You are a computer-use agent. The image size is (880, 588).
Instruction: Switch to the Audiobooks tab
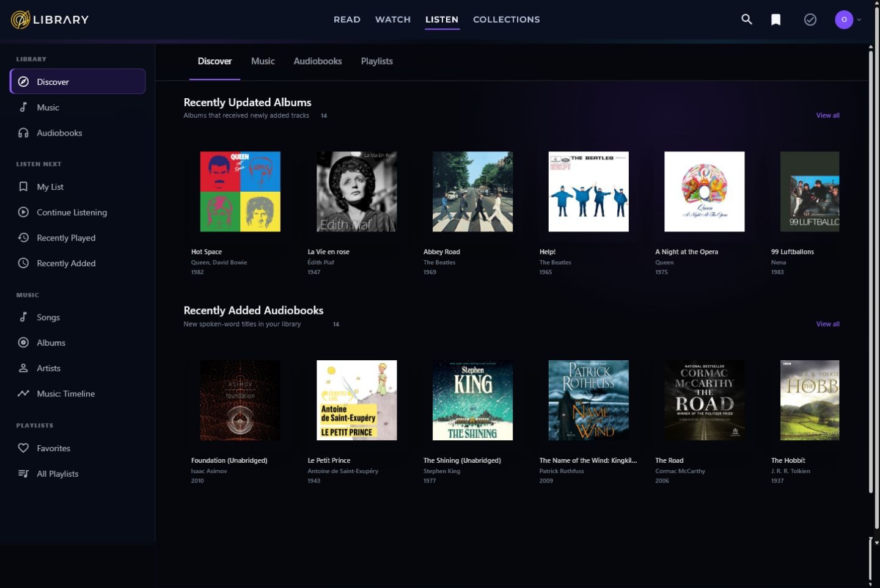(317, 61)
